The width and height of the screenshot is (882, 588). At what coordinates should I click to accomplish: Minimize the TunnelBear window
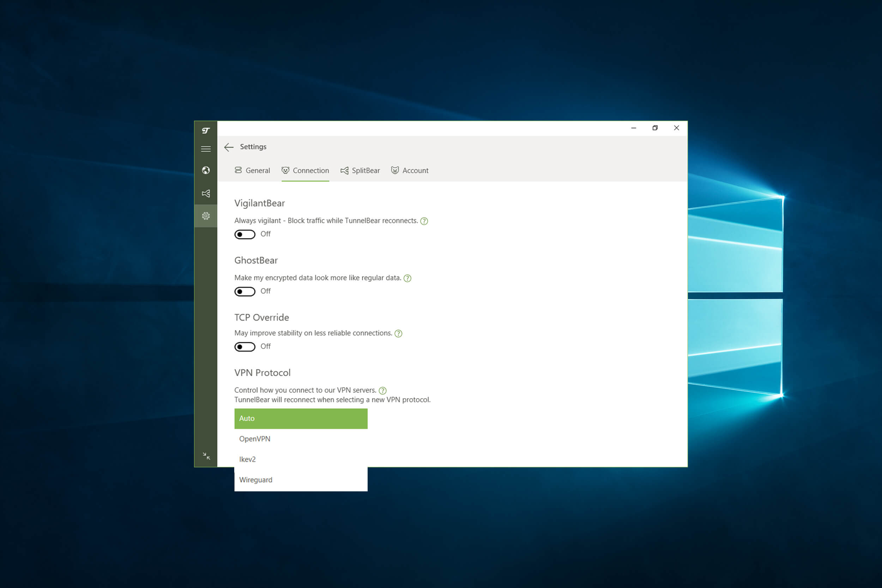(x=634, y=128)
